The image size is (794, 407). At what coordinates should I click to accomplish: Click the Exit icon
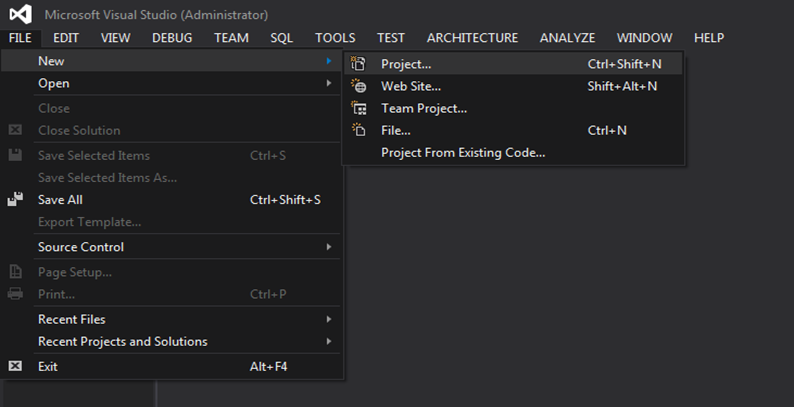(x=15, y=366)
